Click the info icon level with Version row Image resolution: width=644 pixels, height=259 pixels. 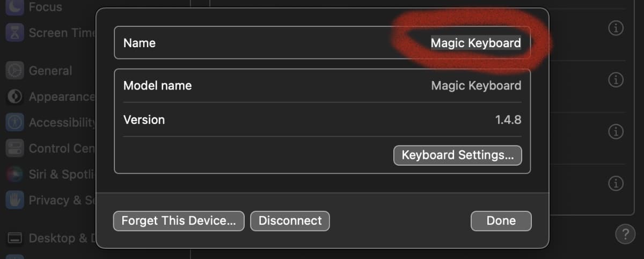(616, 131)
